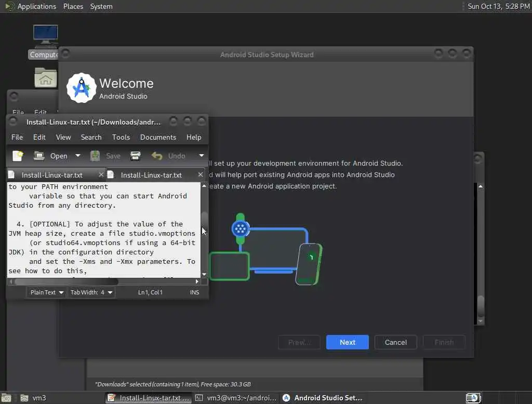532x404 pixels.
Task: Switch to the first Install-Linux-tar.txt tab
Action: [52, 175]
